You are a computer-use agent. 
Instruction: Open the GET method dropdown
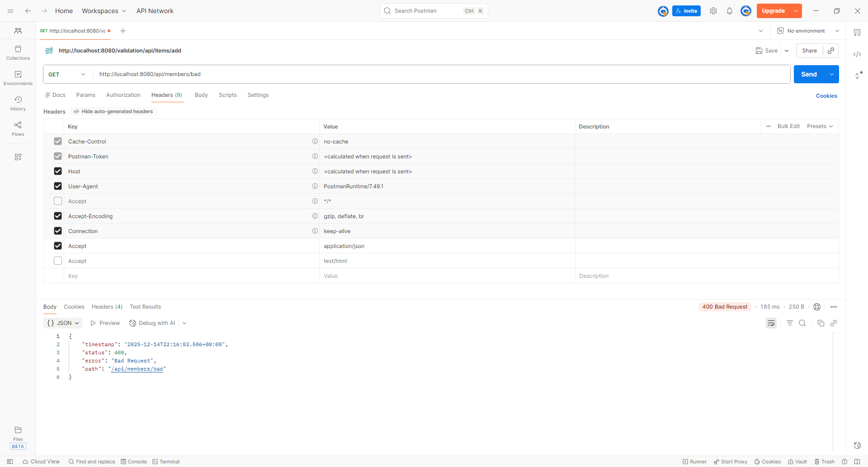[67, 74]
